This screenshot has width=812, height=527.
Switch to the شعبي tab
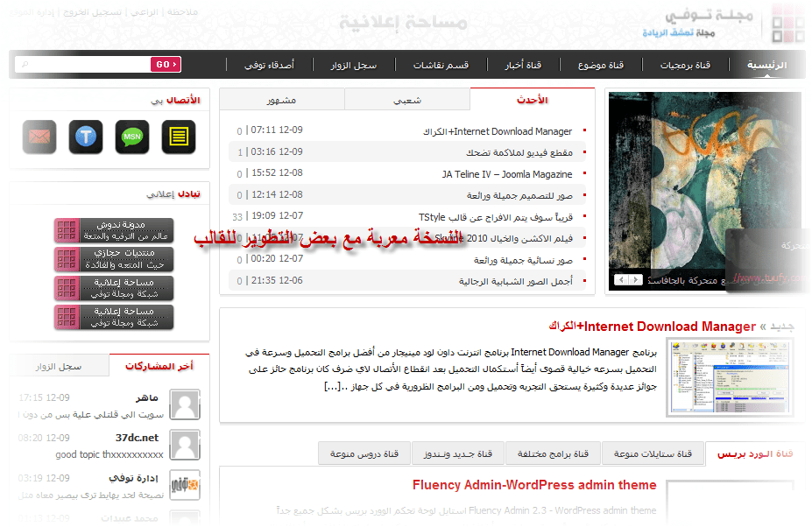pos(407,100)
